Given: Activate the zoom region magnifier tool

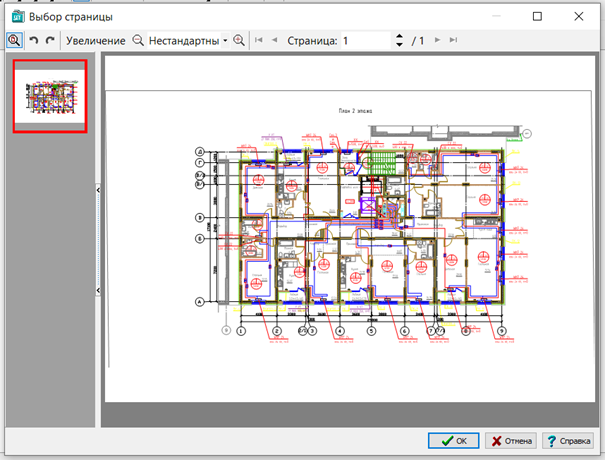Looking at the screenshot, I should point(15,40).
